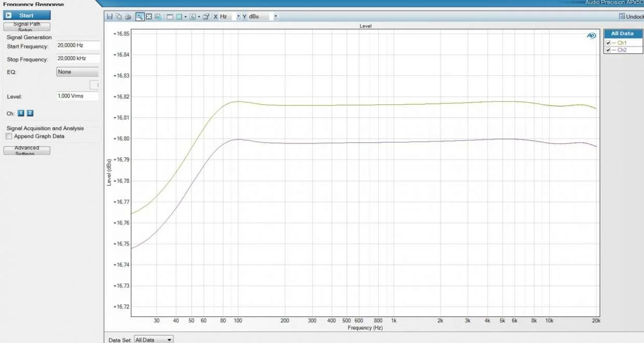The width and height of the screenshot is (644, 343).
Task: Open Signal Path Setup
Action: (x=27, y=27)
